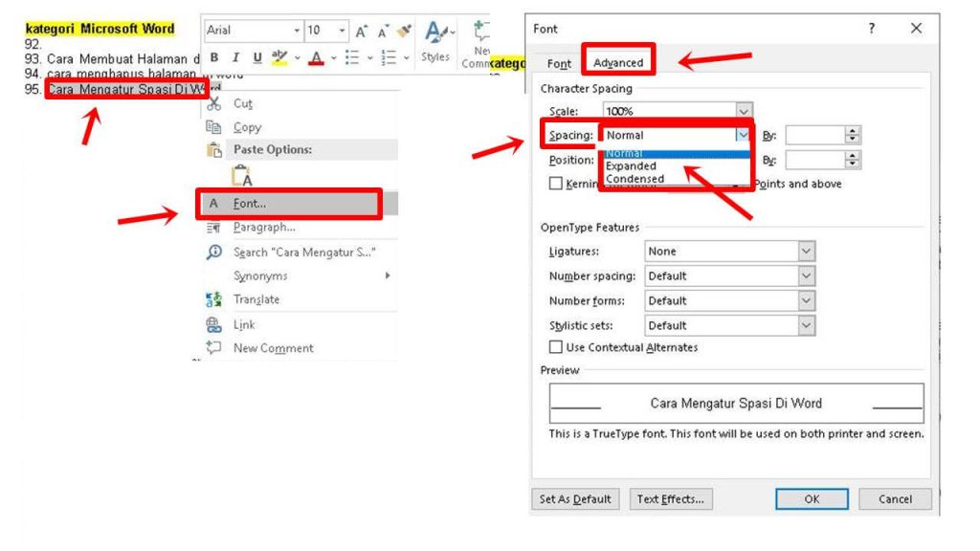Image resolution: width=980 pixels, height=551 pixels.
Task: Open the Text Effects dialog
Action: tap(672, 498)
